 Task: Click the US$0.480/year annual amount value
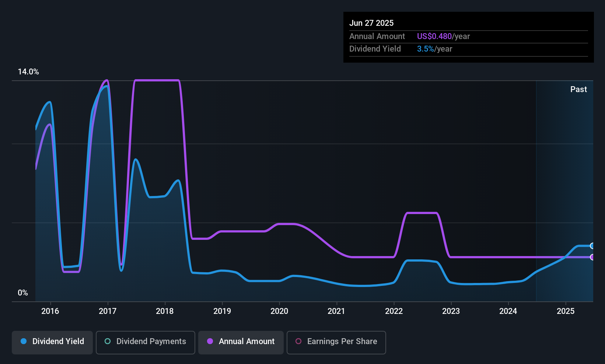pos(443,36)
